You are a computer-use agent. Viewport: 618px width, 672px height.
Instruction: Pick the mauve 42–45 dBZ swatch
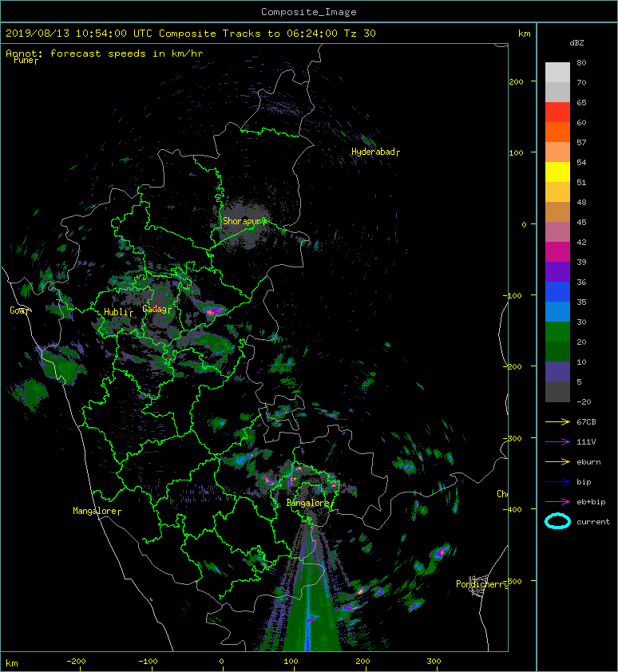pyautogui.click(x=557, y=232)
